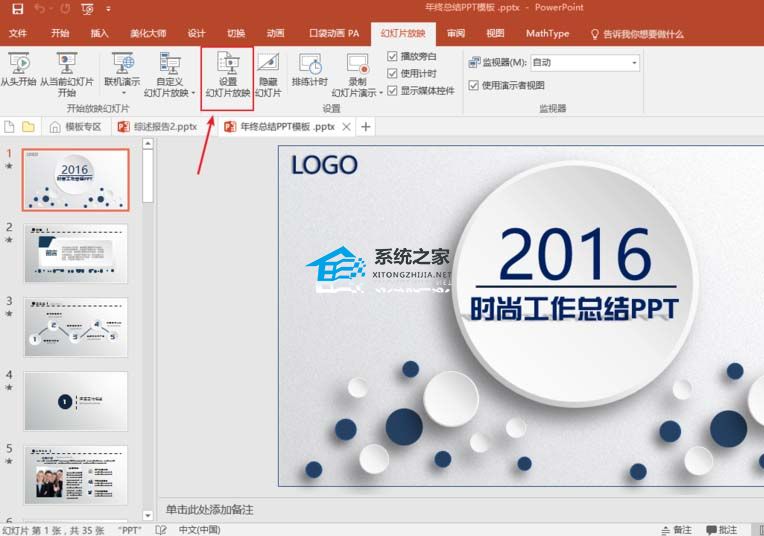Switch to the 开始 ribbon tab

click(x=60, y=33)
